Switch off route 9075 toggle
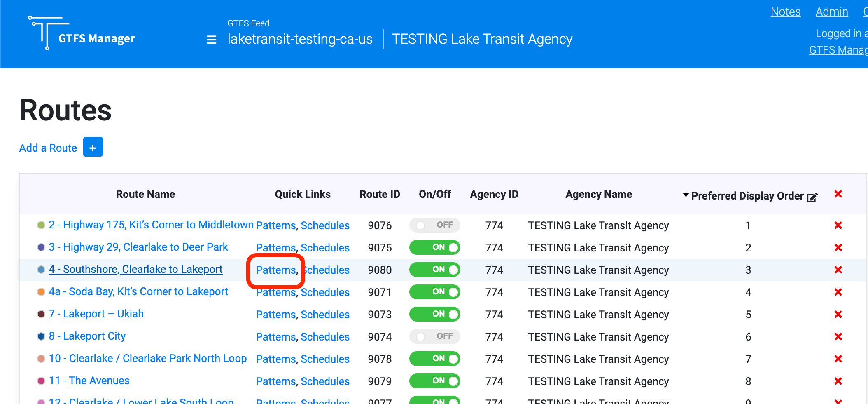This screenshot has width=868, height=404. point(434,247)
